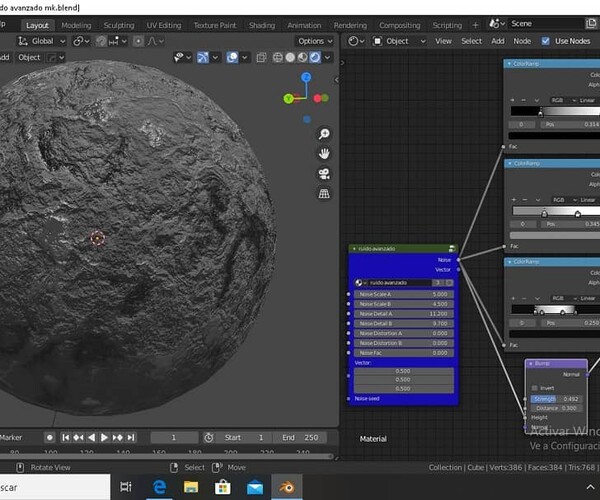This screenshot has height=500, width=600.
Task: Click the plus to add a workspace
Action: click(x=475, y=25)
